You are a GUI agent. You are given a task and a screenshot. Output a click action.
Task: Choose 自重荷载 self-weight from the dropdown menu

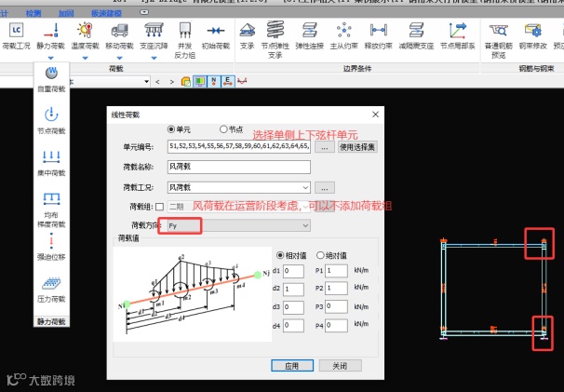coord(51,79)
